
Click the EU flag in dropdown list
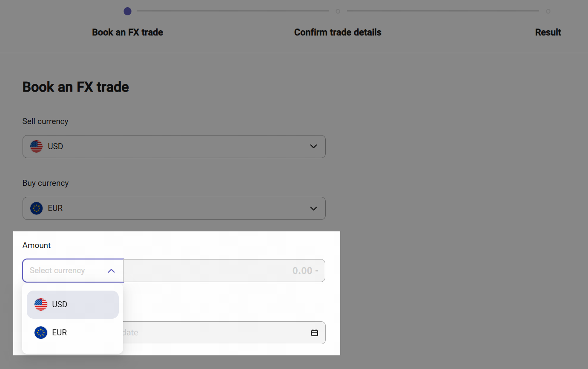(x=41, y=333)
